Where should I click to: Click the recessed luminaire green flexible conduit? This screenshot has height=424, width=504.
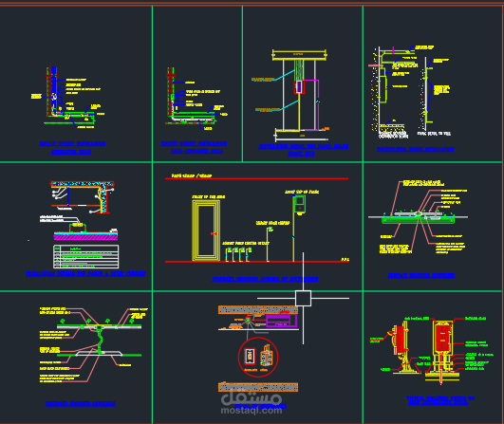[x=101, y=342]
